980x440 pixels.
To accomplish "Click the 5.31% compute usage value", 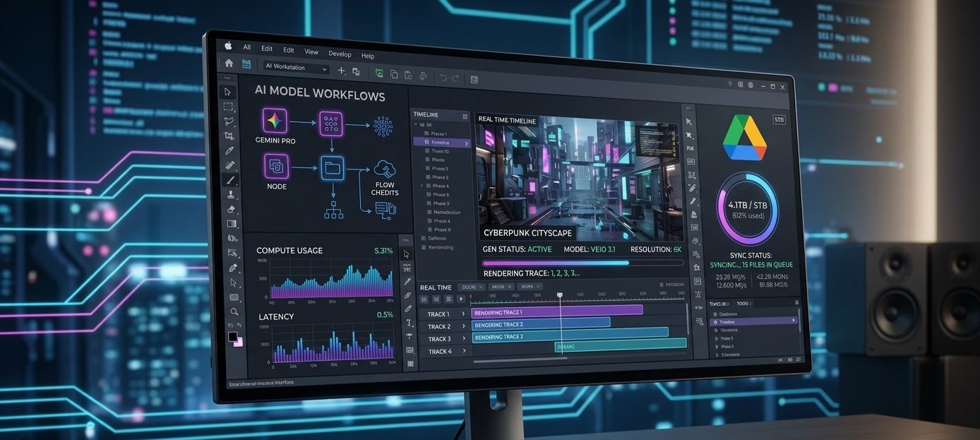I will 383,251.
